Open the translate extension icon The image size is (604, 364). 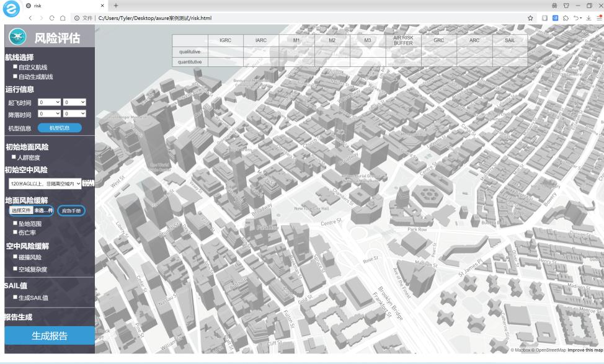click(x=555, y=18)
